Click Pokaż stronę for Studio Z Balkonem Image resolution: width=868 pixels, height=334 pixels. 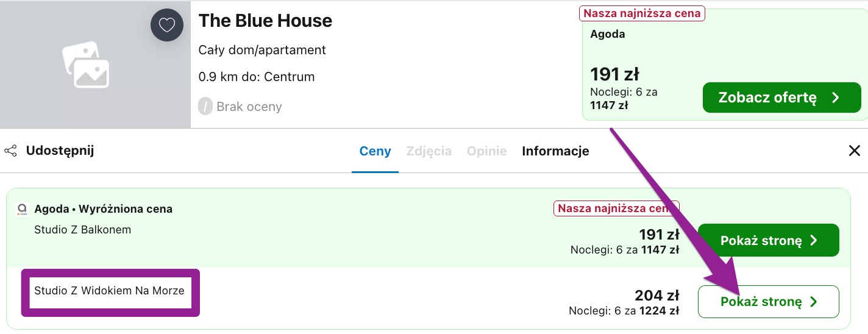[x=769, y=240]
